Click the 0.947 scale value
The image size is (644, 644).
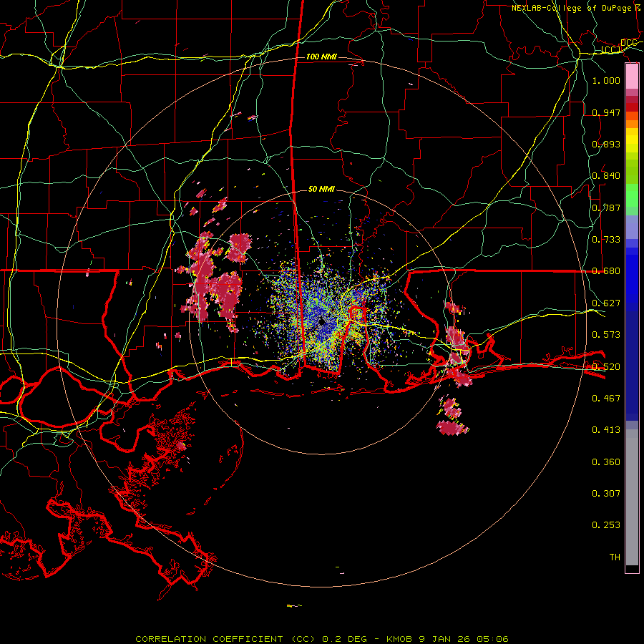(606, 112)
